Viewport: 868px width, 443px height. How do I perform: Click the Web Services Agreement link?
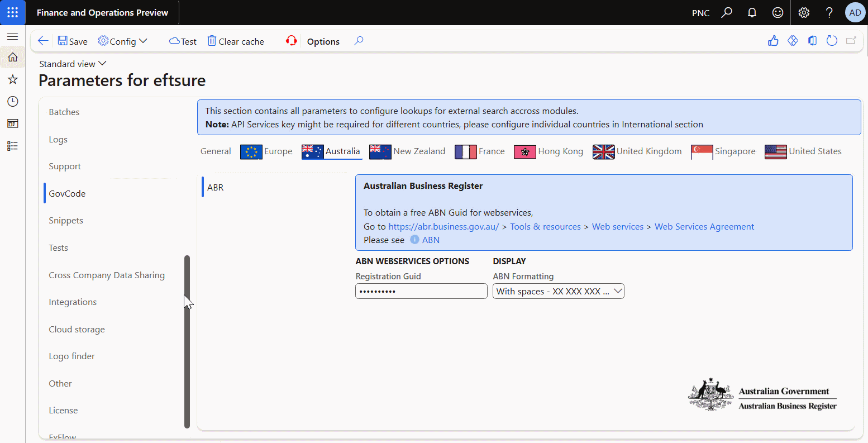(704, 227)
